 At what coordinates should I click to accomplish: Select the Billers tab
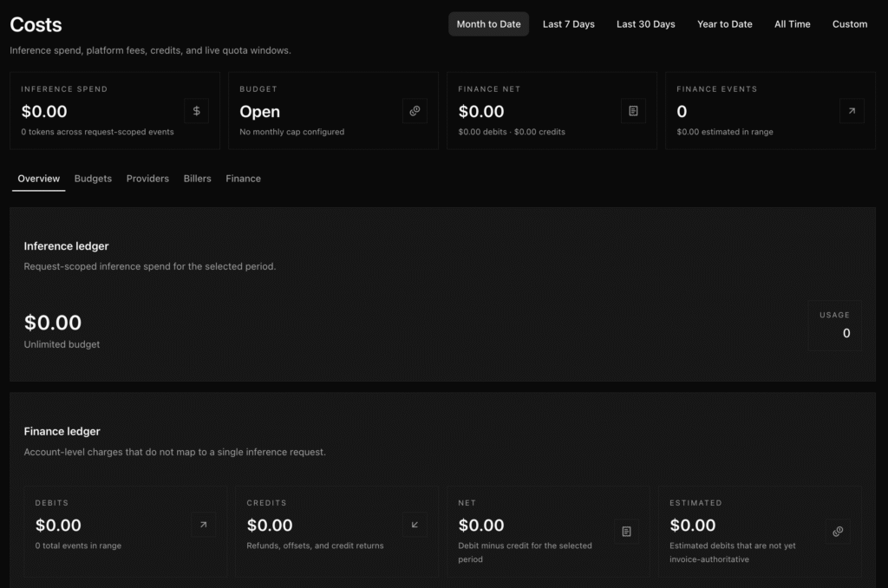pyautogui.click(x=197, y=178)
